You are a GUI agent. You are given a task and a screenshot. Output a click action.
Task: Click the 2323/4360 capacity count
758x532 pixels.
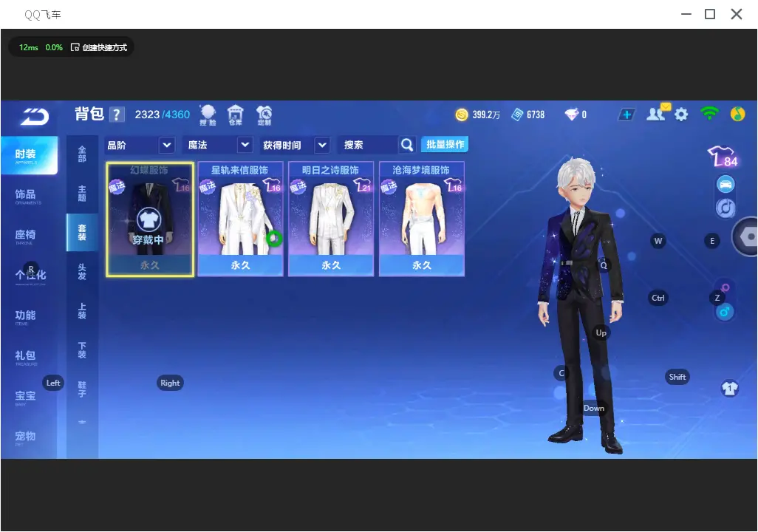tap(162, 115)
